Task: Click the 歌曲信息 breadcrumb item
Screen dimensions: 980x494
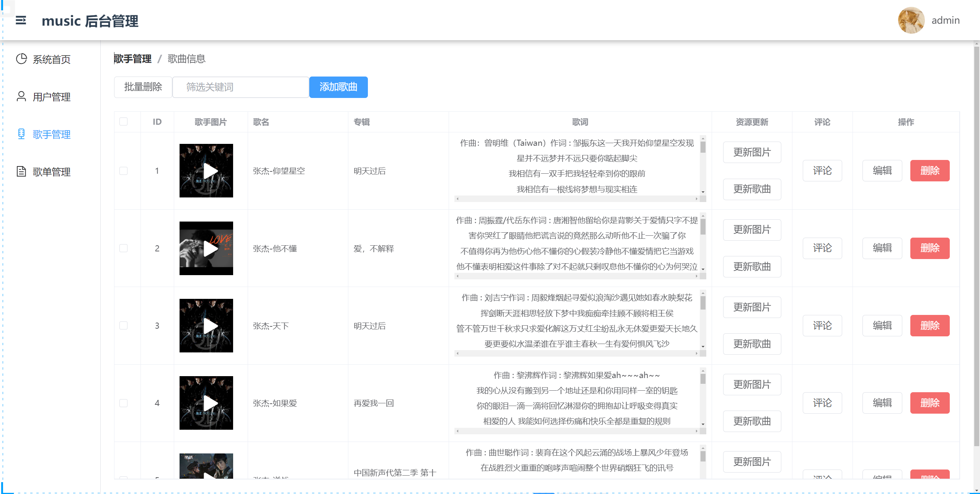Action: coord(186,59)
